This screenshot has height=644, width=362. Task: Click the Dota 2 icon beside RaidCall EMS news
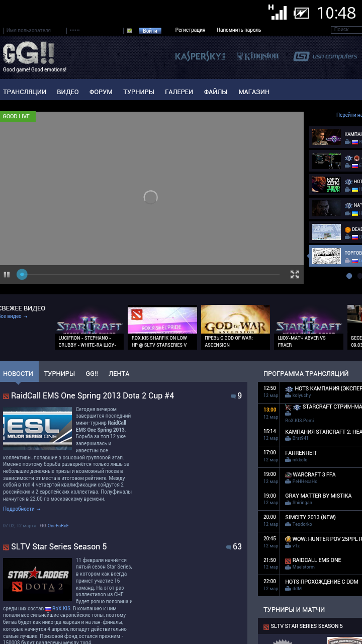(x=6, y=396)
